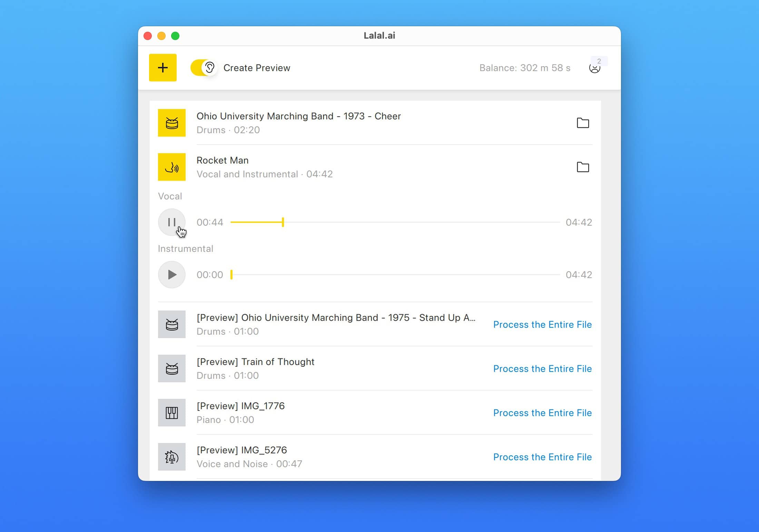This screenshot has height=532, width=759.
Task: Click the drum icon for 1973 Cheer track
Action: click(x=172, y=123)
